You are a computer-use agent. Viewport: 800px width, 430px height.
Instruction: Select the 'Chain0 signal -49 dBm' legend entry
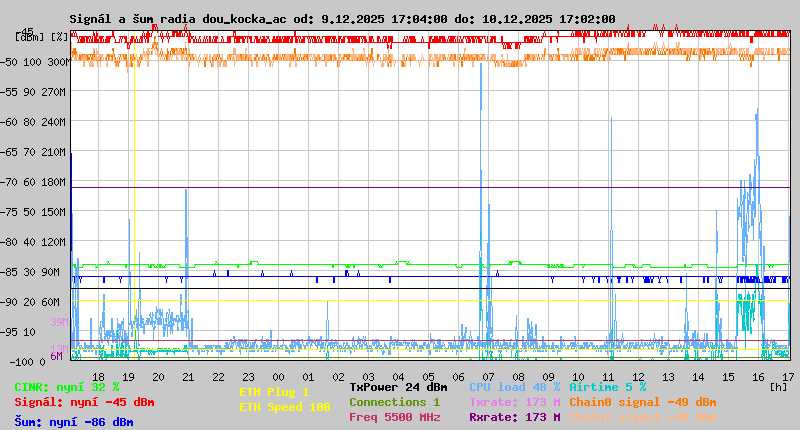(643, 402)
